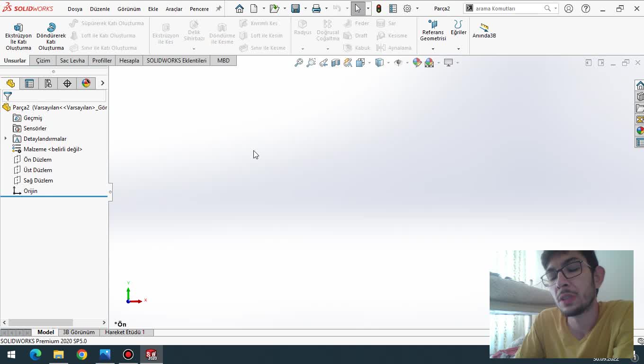This screenshot has height=364, width=644.
Task: Pin the menu bar with pushpin
Action: (x=219, y=9)
